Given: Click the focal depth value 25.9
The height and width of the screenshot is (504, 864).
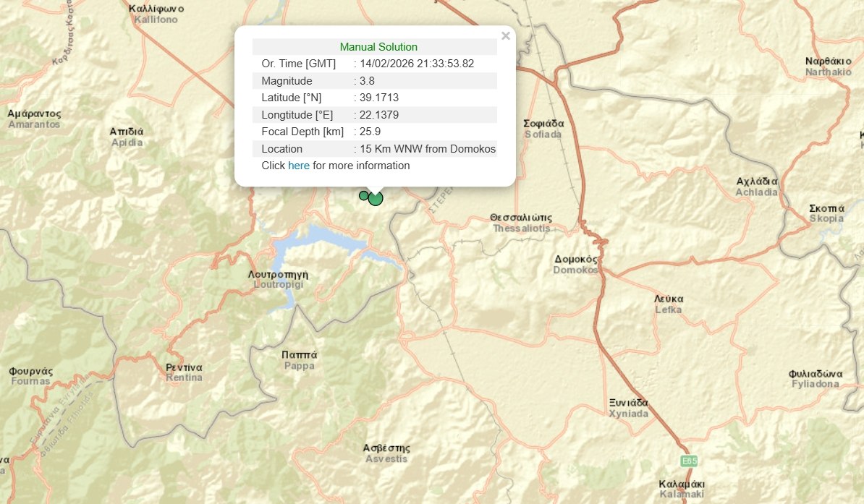Looking at the screenshot, I should [370, 132].
